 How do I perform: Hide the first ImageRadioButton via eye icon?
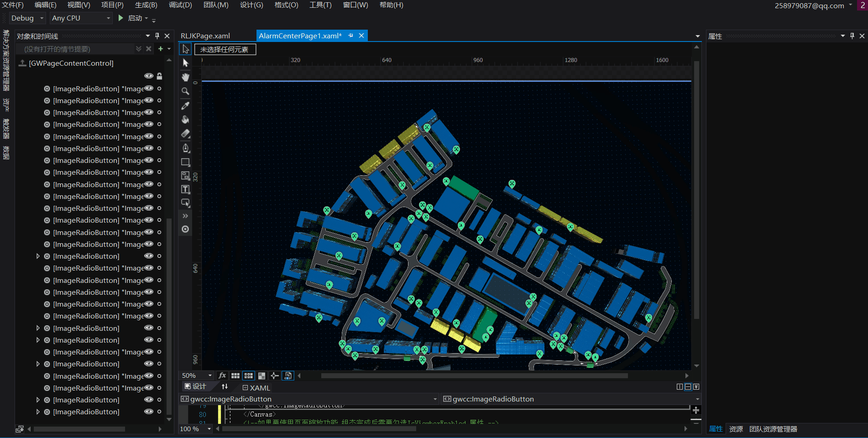coord(149,89)
